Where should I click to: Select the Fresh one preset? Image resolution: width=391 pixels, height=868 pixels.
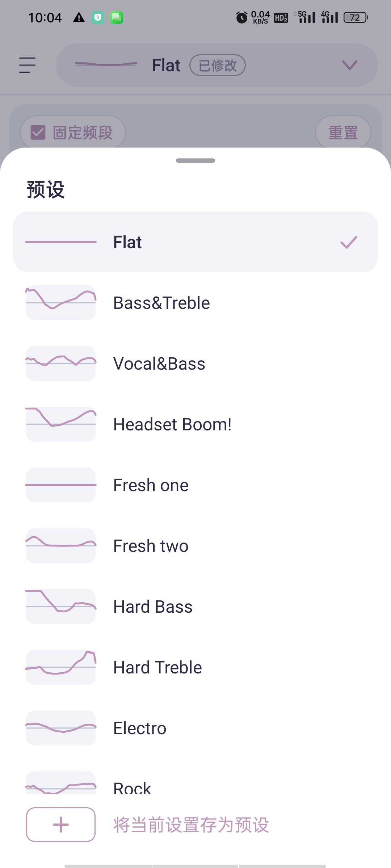tap(195, 485)
